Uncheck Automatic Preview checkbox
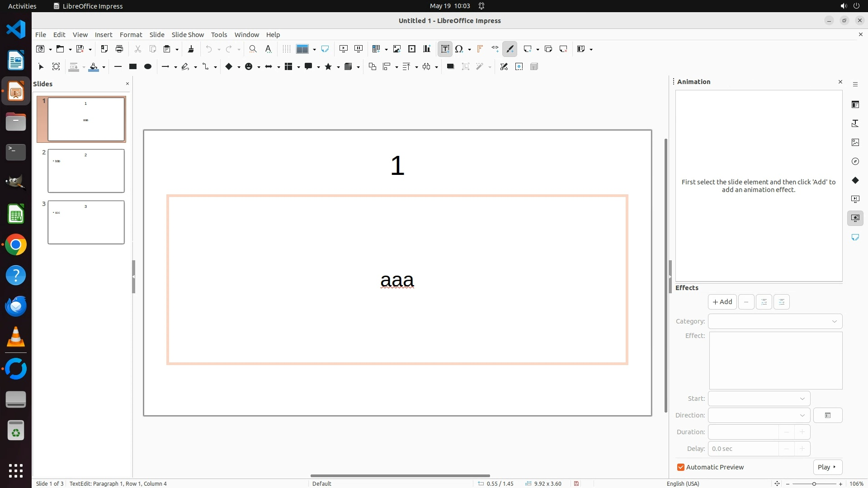 point(680,467)
